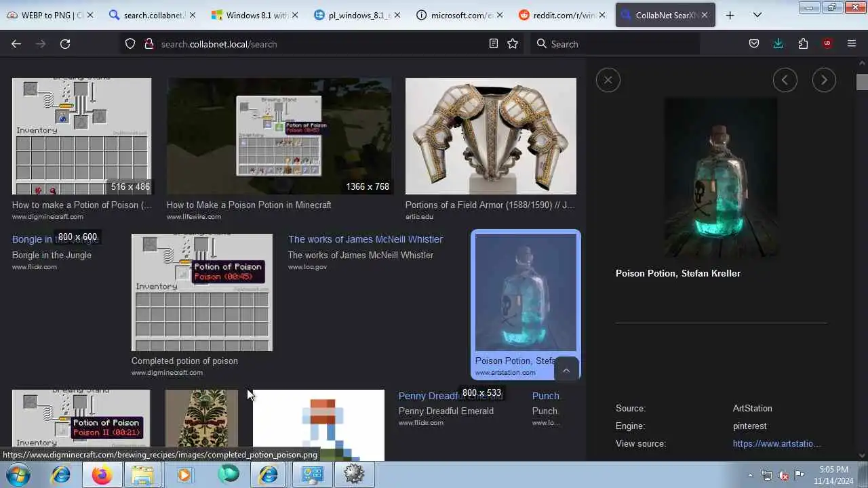Image resolution: width=868 pixels, height=488 pixels.
Task: Open the extensions puzzle icon
Action: coord(803,44)
